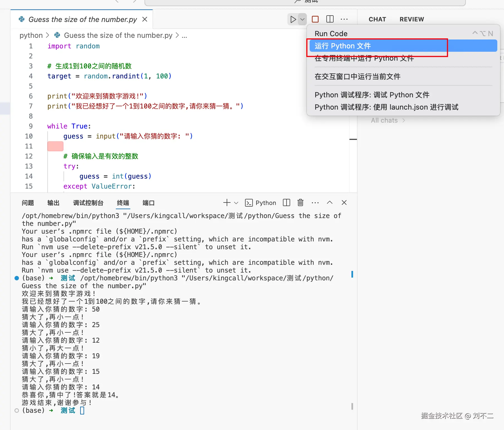
Task: Click the 'while True:' code line
Action: tap(69, 126)
